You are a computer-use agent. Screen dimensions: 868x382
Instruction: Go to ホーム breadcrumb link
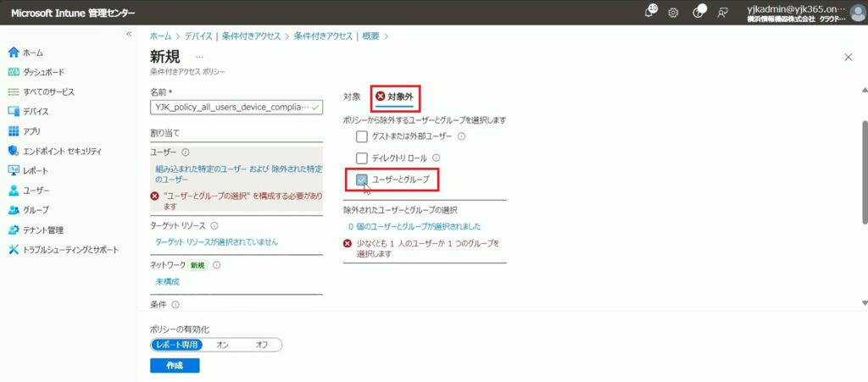pyautogui.click(x=160, y=36)
